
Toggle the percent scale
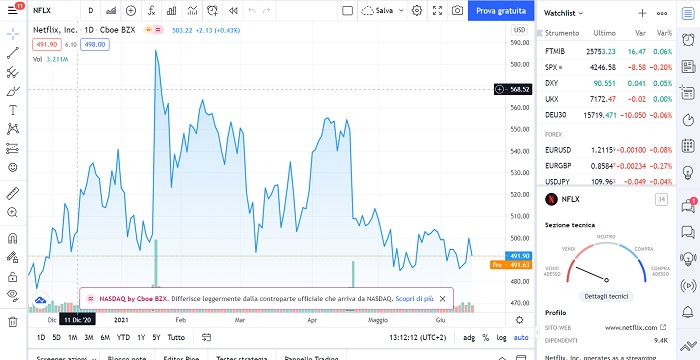tap(485, 338)
